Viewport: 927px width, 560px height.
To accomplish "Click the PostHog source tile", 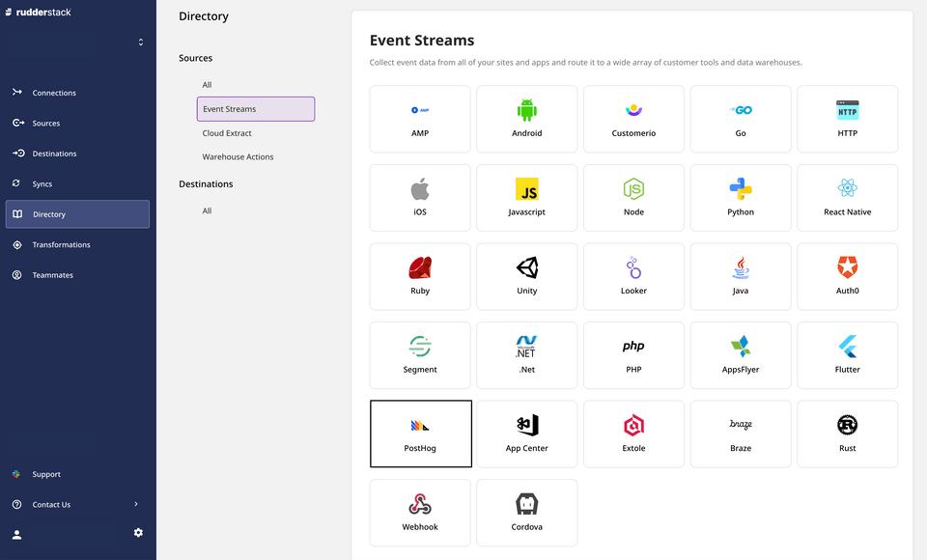I will pyautogui.click(x=421, y=434).
